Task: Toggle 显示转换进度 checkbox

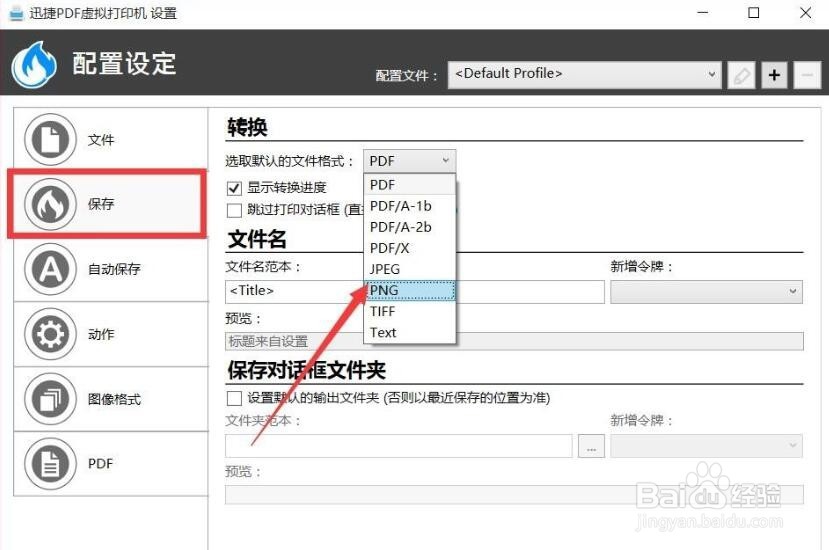Action: (234, 188)
